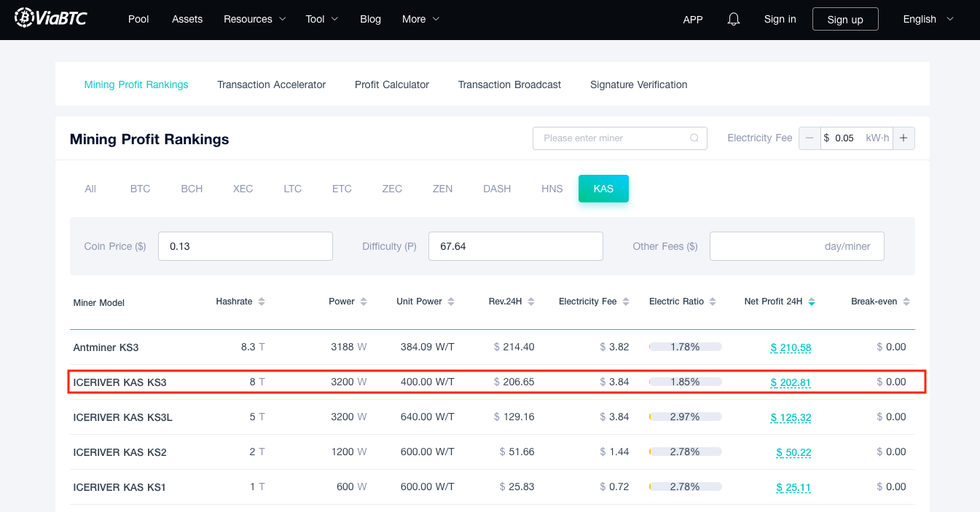The width and height of the screenshot is (980, 512).
Task: Click the Miner Model column header
Action: tap(99, 302)
